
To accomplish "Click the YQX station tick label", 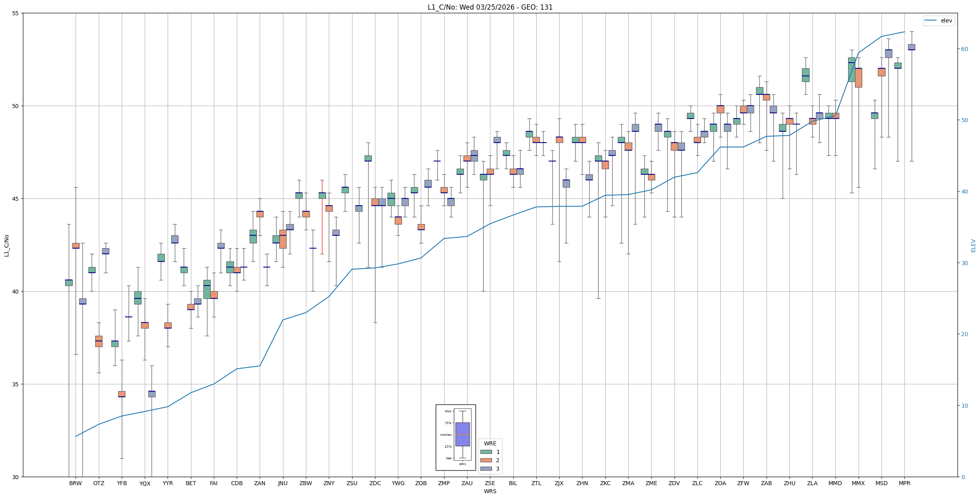I will point(145,484).
